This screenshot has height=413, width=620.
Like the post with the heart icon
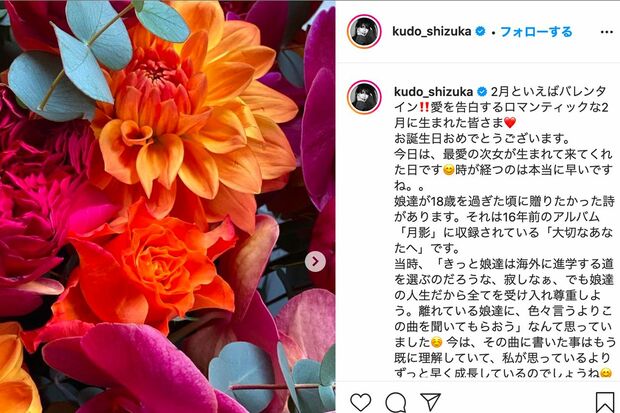(x=361, y=402)
